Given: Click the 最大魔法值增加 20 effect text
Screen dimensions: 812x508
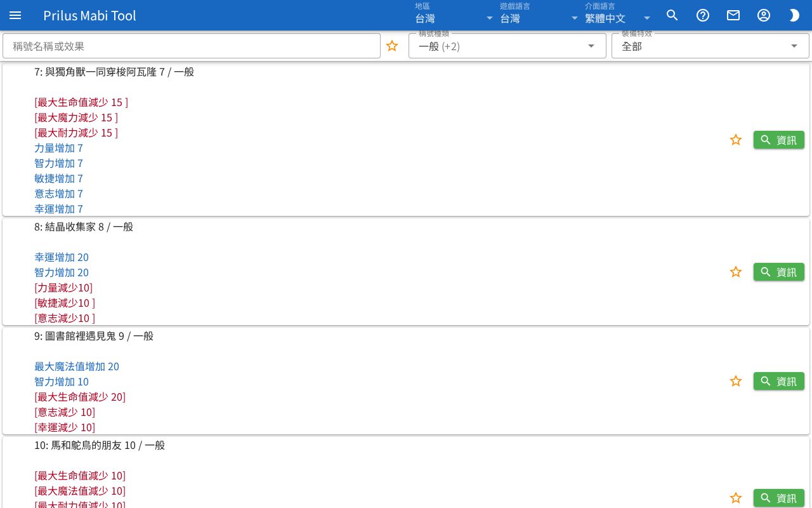Looking at the screenshot, I should [77, 366].
